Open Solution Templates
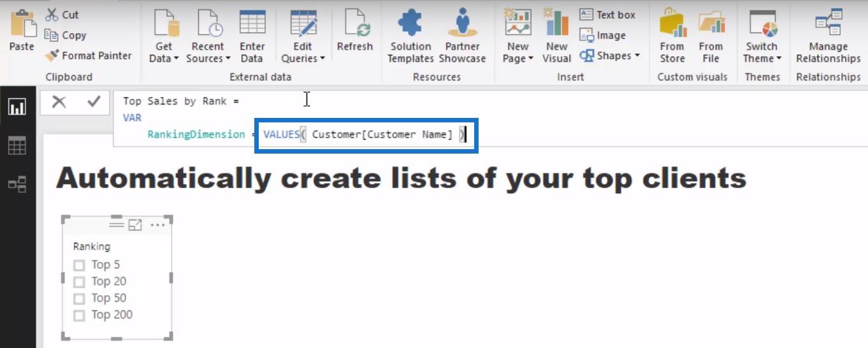Viewport: 868px width, 348px height. [411, 36]
